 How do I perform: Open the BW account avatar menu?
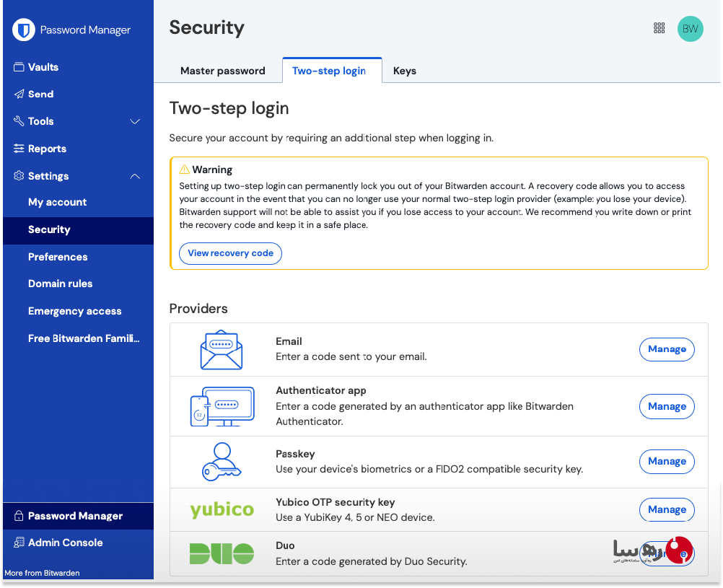[x=691, y=29]
